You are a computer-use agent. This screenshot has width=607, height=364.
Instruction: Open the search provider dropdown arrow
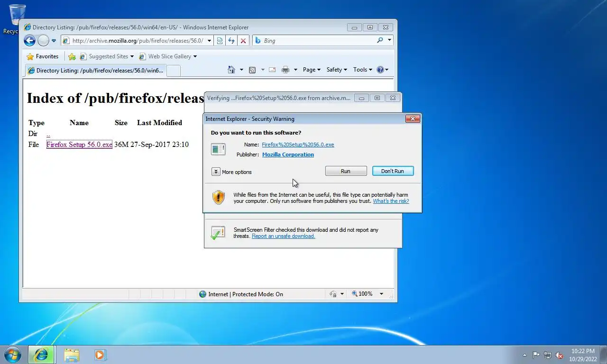(x=389, y=40)
